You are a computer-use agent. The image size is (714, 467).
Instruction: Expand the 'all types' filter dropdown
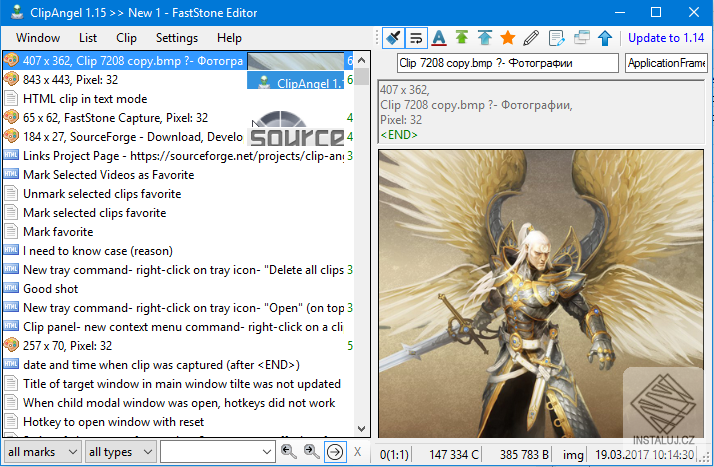coord(121,452)
